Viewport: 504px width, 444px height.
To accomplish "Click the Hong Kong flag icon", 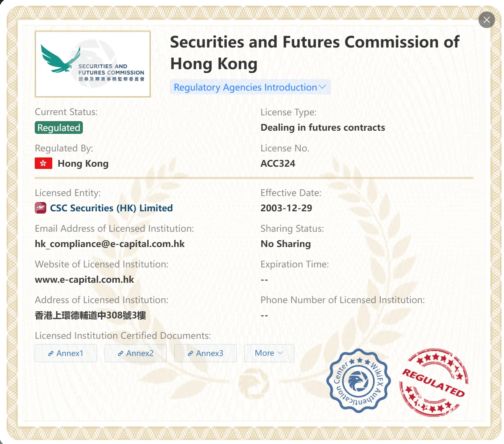I will point(43,164).
